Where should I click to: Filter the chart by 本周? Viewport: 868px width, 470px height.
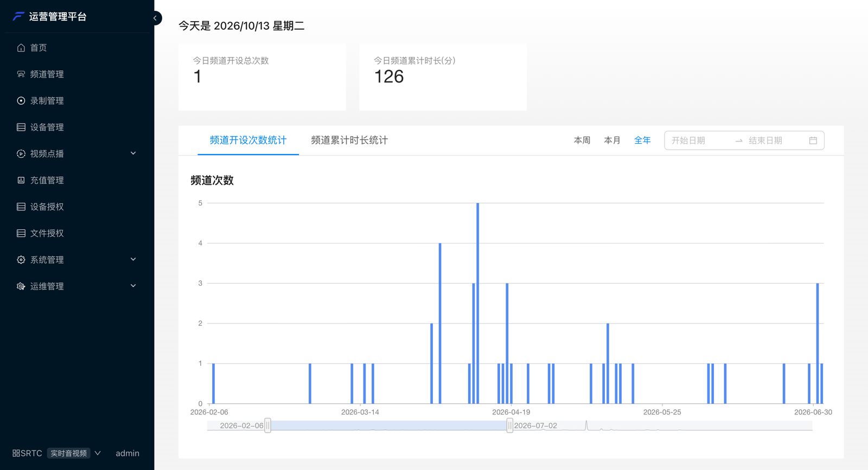(x=582, y=140)
